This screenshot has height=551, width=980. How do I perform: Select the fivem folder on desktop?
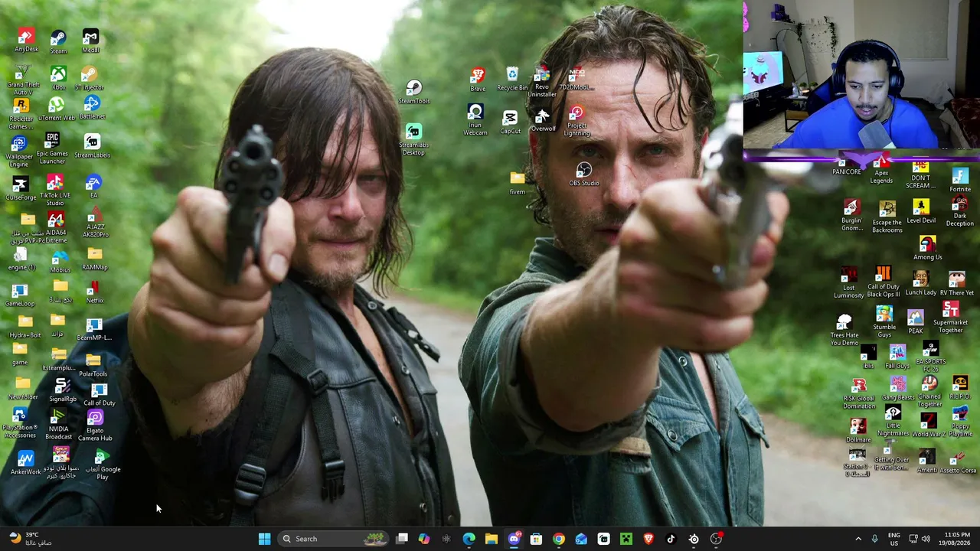518,184
